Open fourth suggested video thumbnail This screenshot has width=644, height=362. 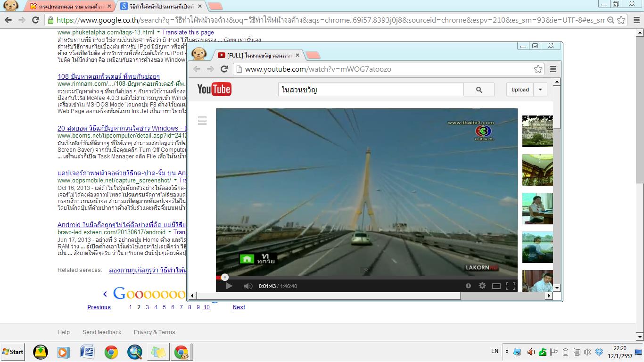click(x=537, y=247)
